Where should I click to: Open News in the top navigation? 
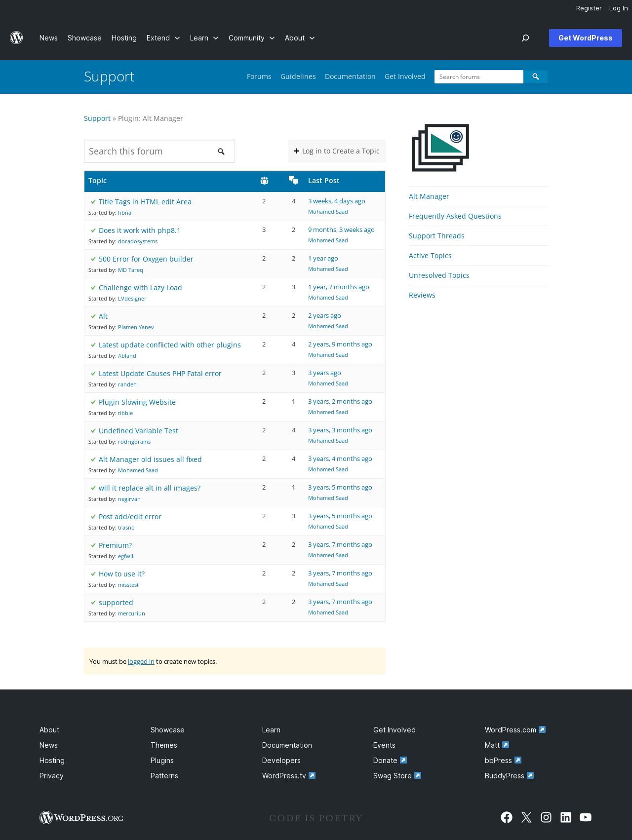pyautogui.click(x=48, y=38)
